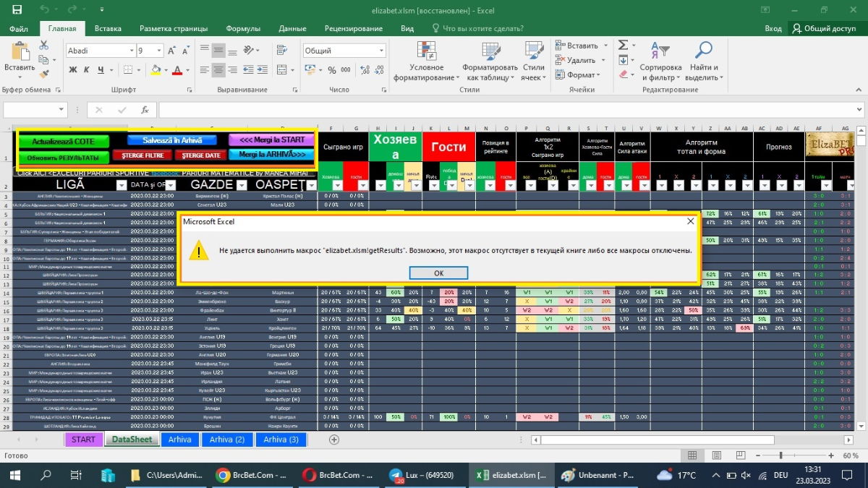
Task: Click the Cut scissors icon
Action: coord(43,45)
